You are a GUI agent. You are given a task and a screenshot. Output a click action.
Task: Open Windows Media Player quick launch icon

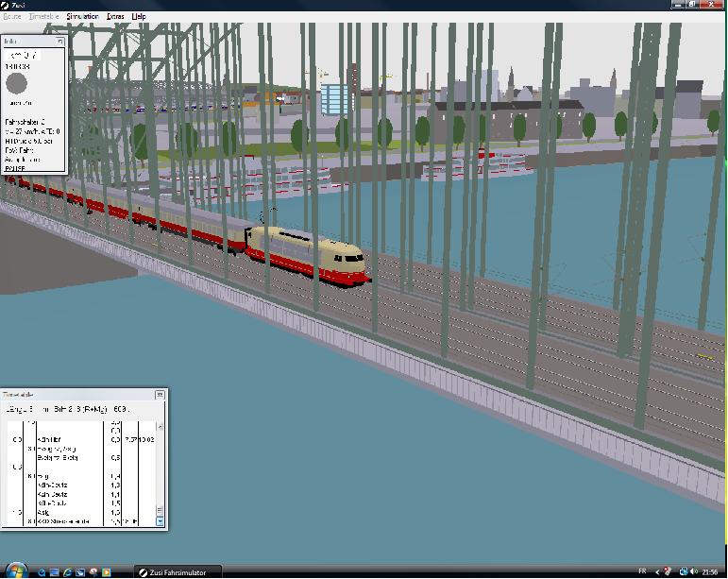[x=107, y=572]
